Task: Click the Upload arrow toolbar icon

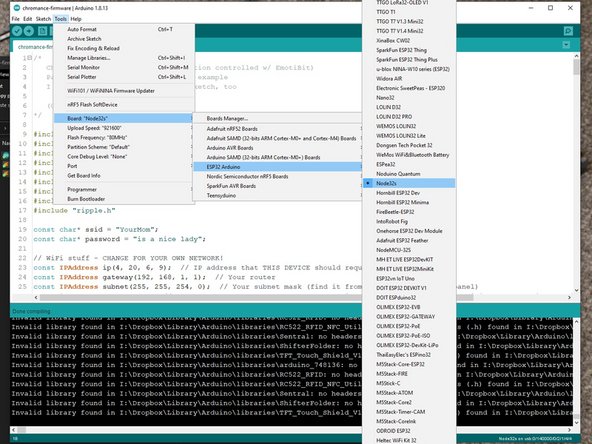Action: pos(29,31)
